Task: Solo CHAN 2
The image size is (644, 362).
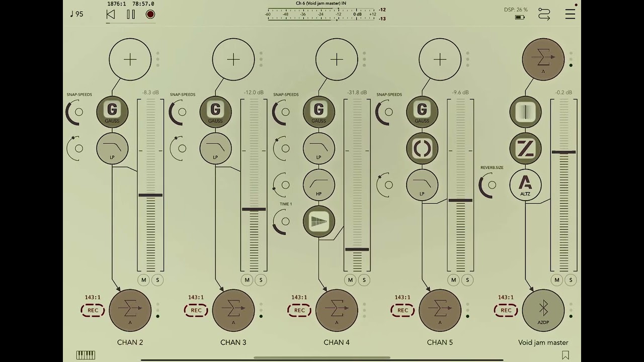Action: tap(157, 280)
